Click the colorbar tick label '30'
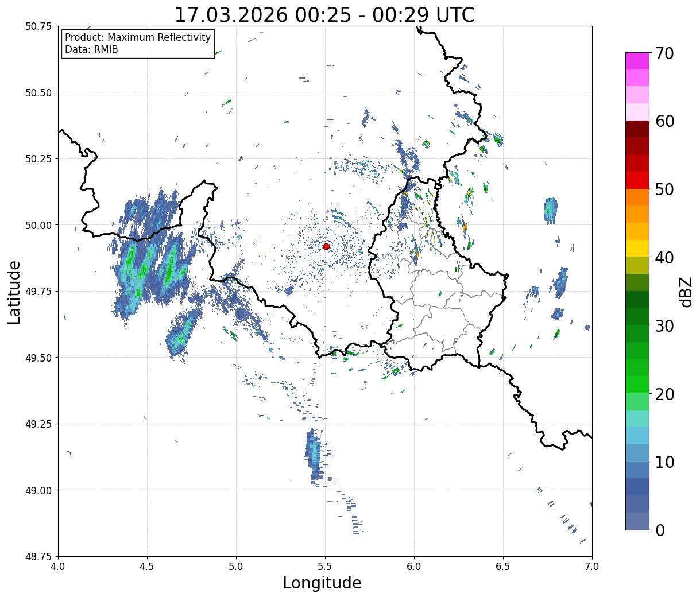This screenshot has width=700, height=597. pos(664,326)
